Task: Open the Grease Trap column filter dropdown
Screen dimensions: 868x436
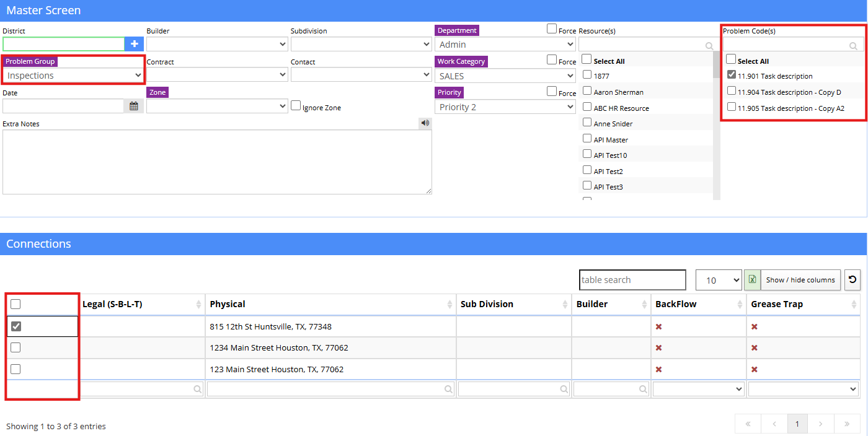Action: tap(804, 389)
